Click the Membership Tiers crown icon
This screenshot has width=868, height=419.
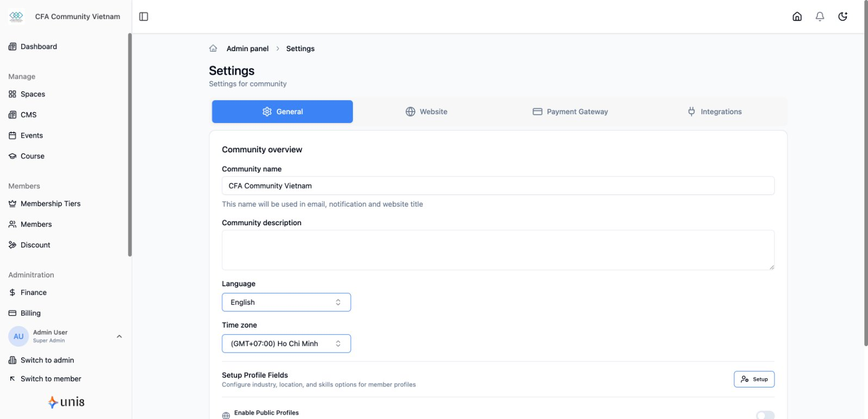13,204
